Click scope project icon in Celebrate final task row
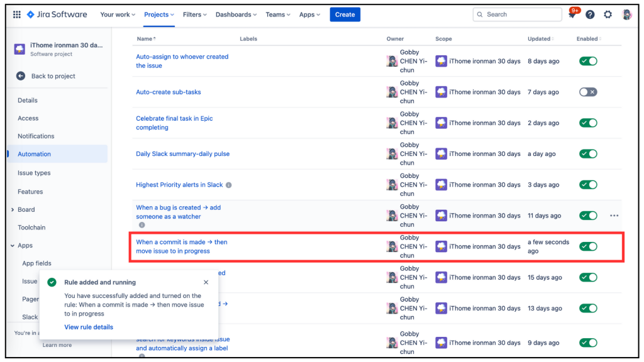 click(441, 123)
